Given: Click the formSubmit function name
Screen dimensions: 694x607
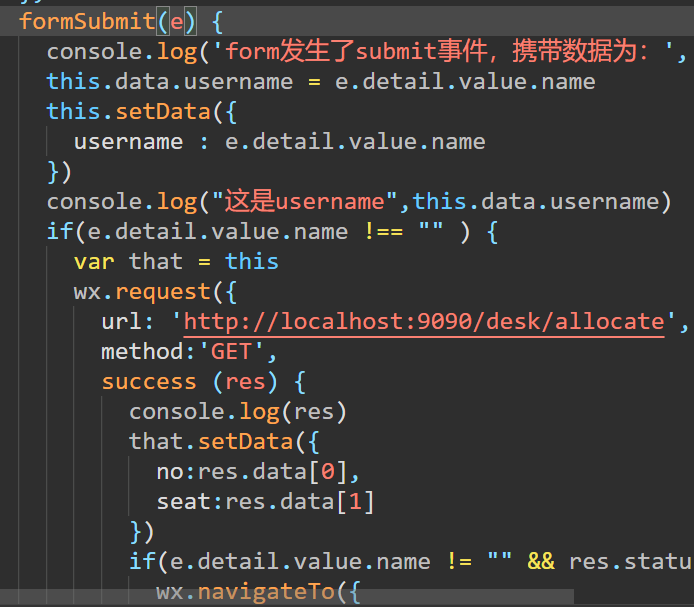Looking at the screenshot, I should [87, 21].
